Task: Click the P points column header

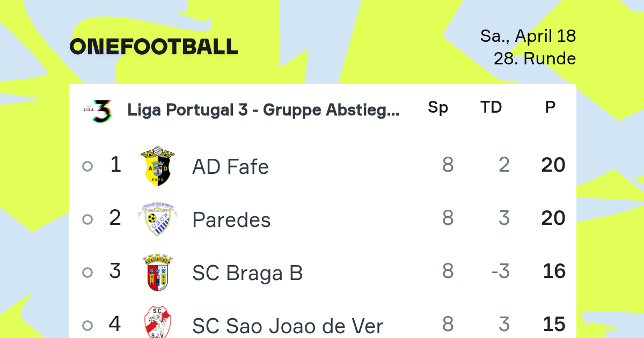Action: pos(550,108)
